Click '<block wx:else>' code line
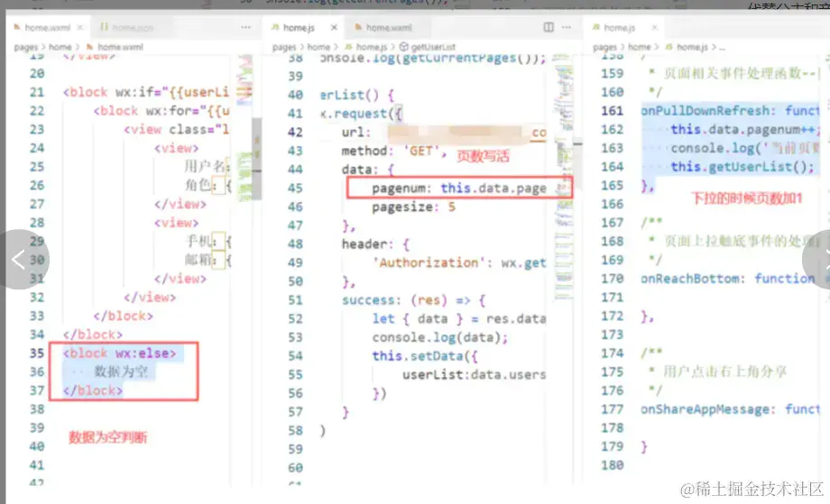The width and height of the screenshot is (830, 504). (119, 353)
